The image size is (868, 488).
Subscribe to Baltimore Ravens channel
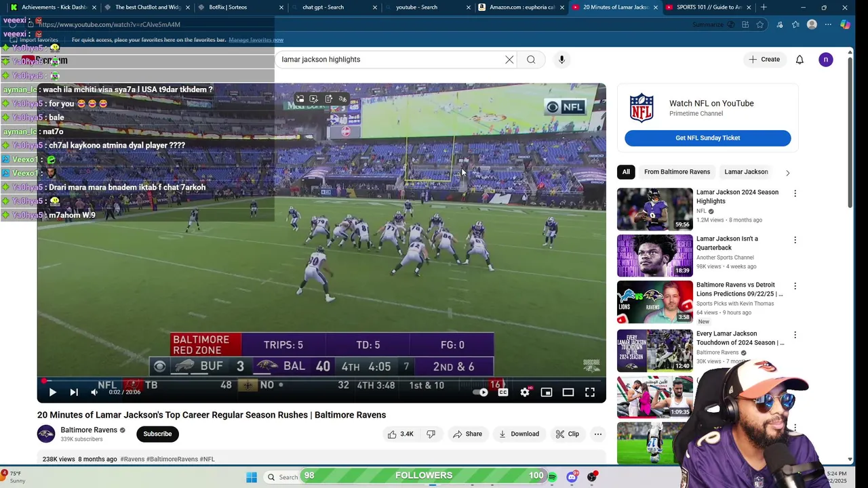click(x=157, y=434)
